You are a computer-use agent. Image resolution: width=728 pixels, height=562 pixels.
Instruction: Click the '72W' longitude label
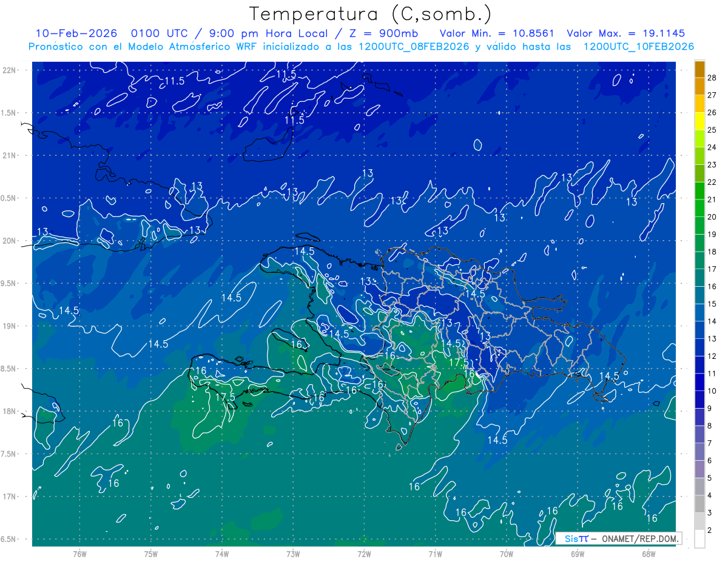(x=365, y=554)
